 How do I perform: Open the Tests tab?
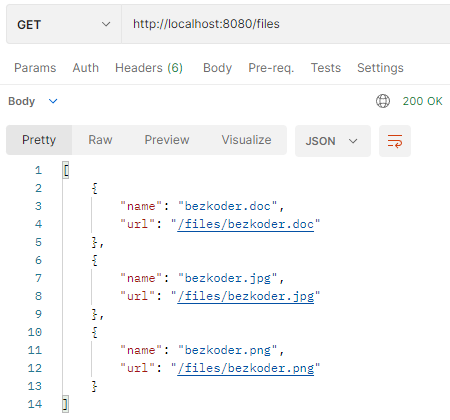(x=326, y=68)
